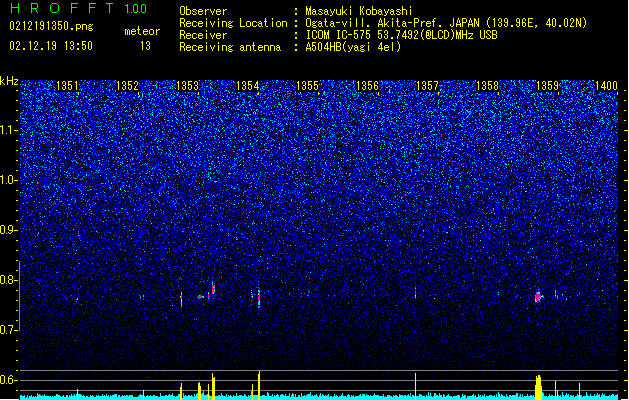Image resolution: width=629 pixels, height=400 pixels.
Task: Click the 1.0 frequency axis label
Action: click(x=9, y=180)
